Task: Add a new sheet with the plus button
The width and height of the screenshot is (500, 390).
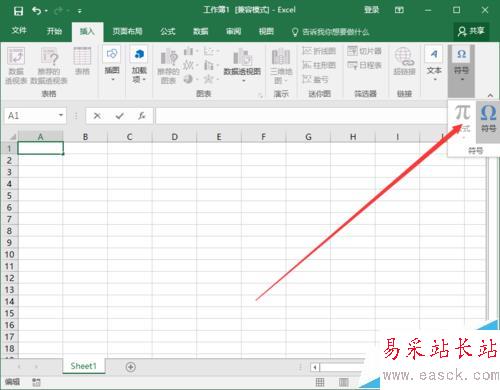Action: (131, 367)
